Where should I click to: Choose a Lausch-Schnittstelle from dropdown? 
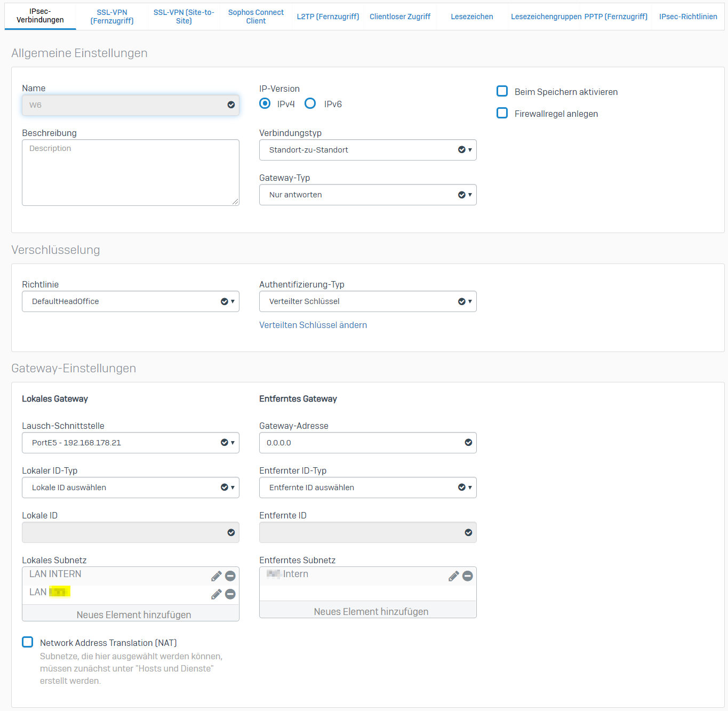[x=130, y=443]
